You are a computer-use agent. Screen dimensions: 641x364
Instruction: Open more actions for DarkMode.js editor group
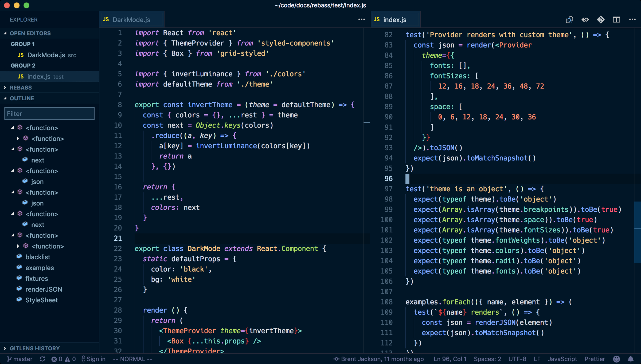pos(361,19)
